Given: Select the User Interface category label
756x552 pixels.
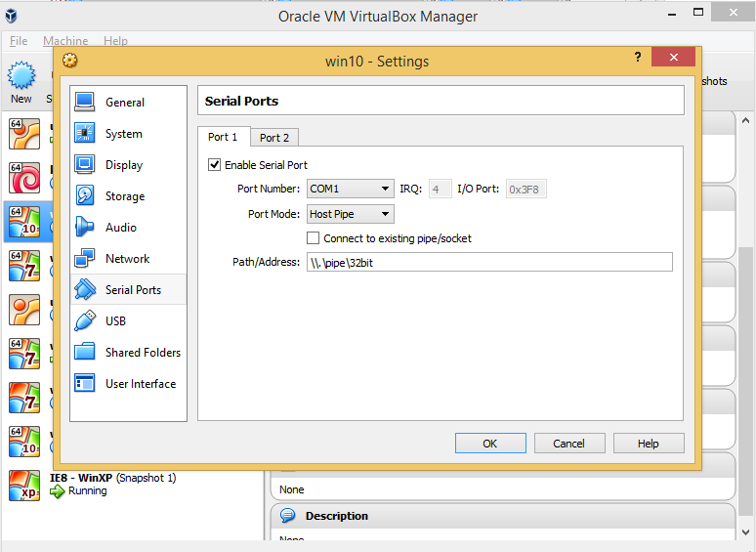Looking at the screenshot, I should pos(141,384).
